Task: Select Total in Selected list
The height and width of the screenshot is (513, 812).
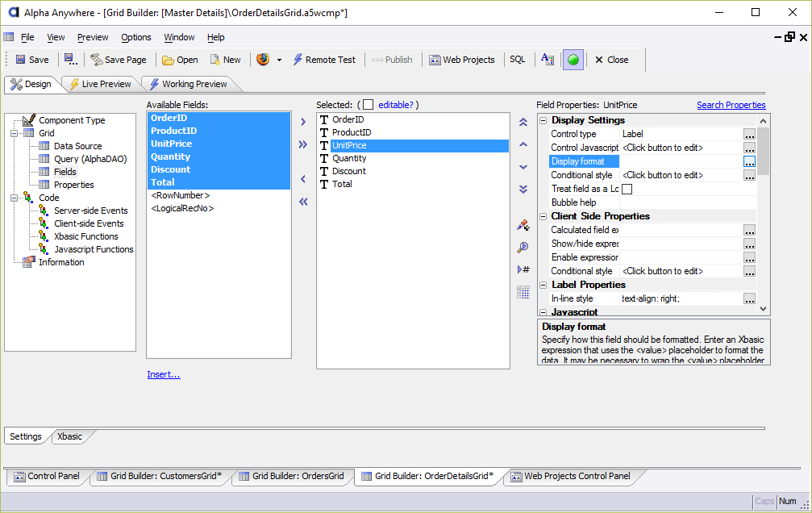Action: (342, 184)
